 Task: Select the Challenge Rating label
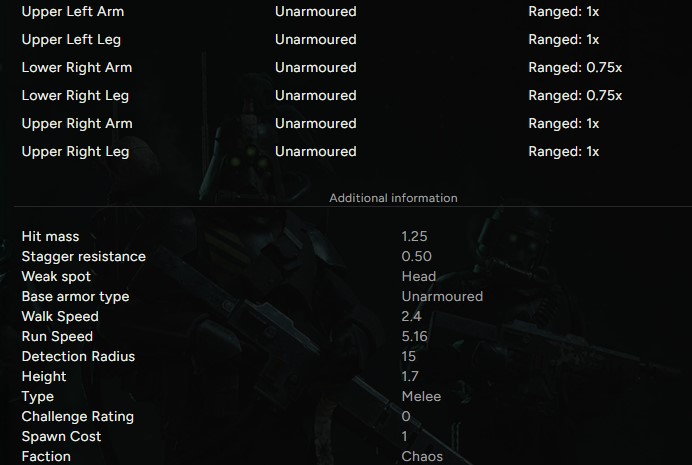click(x=78, y=417)
